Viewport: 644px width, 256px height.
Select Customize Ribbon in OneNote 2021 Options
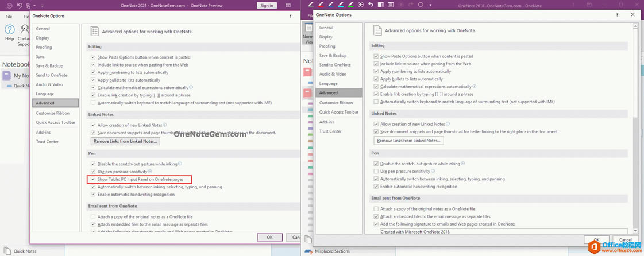[56, 113]
